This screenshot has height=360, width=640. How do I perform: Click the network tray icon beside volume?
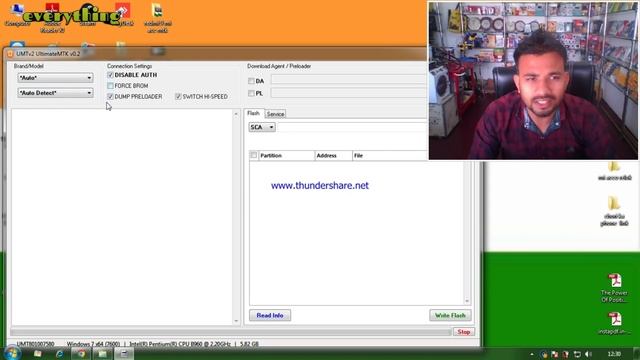(x=577, y=354)
